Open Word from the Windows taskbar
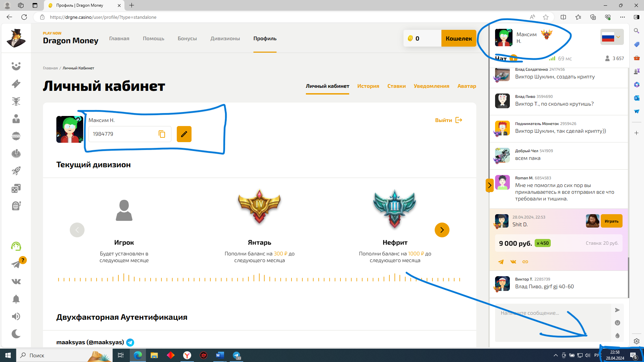 coord(220,355)
